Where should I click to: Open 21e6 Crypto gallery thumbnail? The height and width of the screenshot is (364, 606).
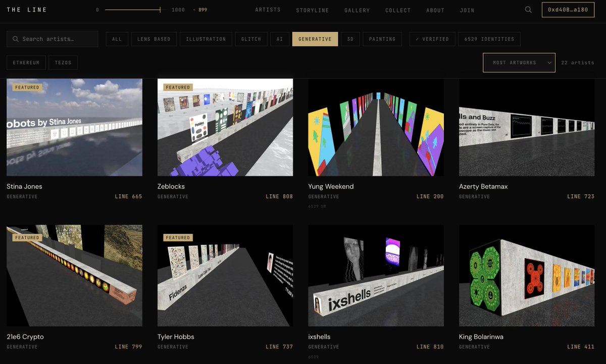coord(74,276)
